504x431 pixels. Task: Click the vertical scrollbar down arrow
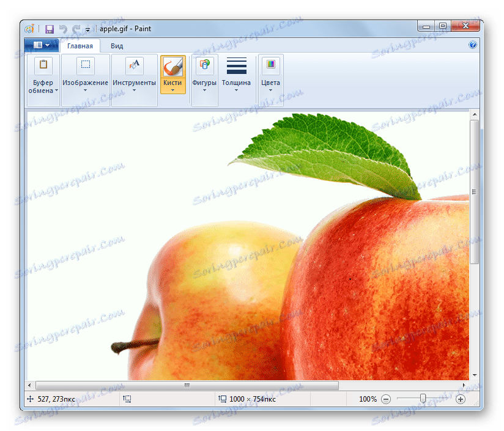coord(475,375)
